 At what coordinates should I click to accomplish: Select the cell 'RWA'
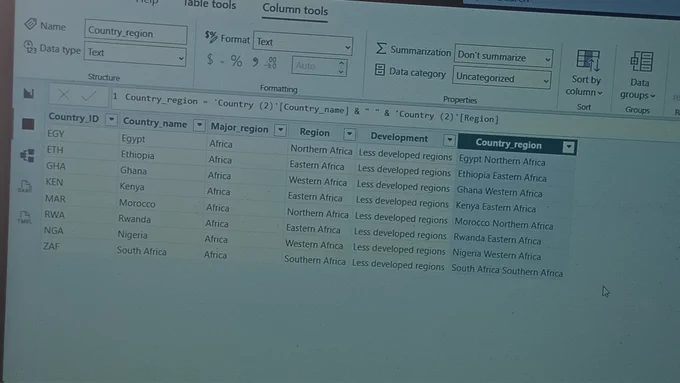[x=54, y=215]
